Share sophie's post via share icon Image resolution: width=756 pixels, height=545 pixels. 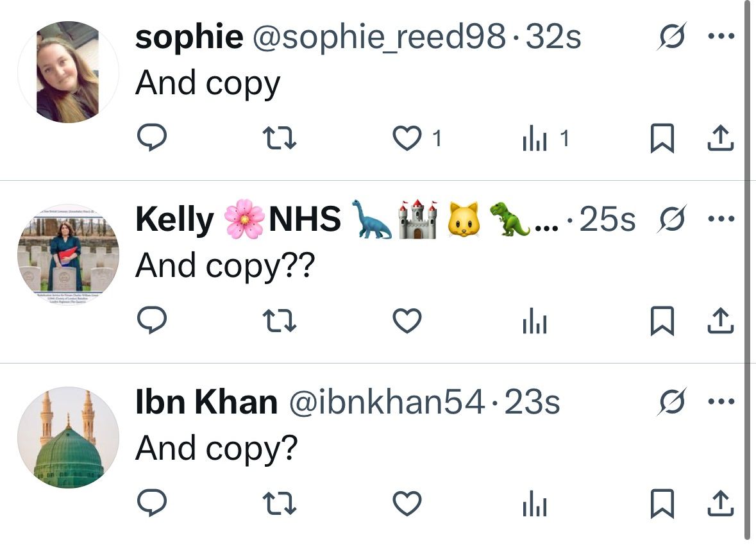point(719,138)
